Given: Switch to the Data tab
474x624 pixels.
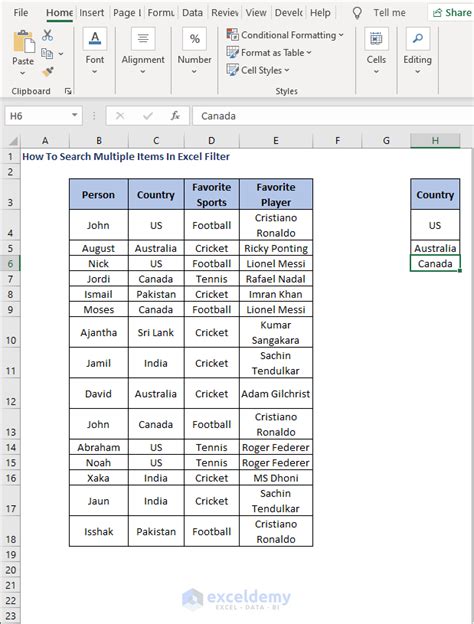Looking at the screenshot, I should point(192,13).
